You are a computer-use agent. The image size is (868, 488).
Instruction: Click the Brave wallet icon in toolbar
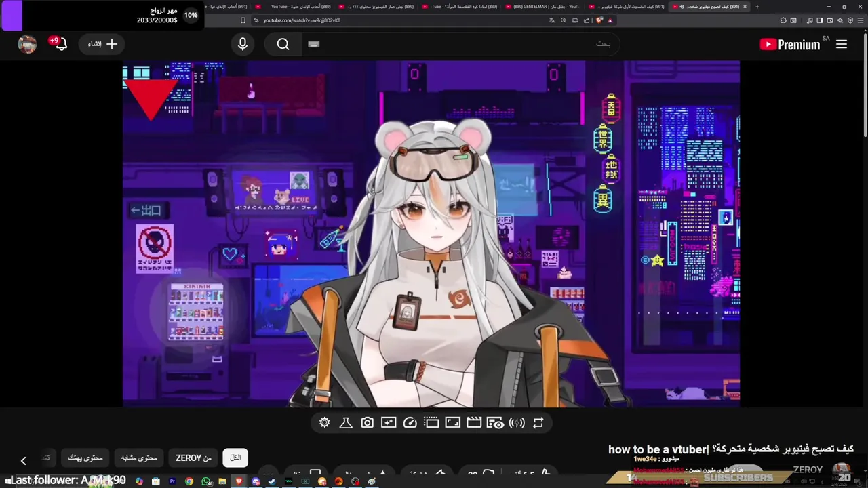click(830, 20)
